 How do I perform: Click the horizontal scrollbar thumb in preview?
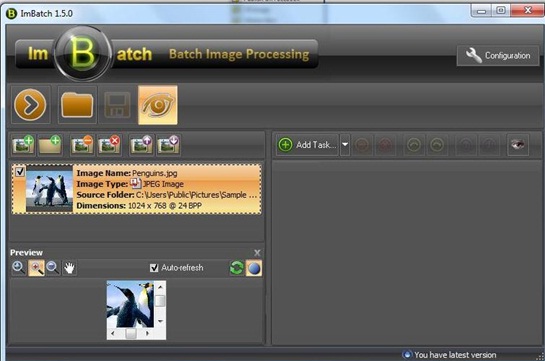tap(131, 334)
